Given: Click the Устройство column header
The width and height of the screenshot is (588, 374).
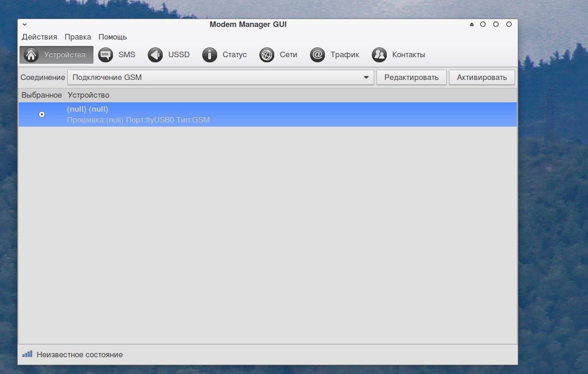Looking at the screenshot, I should (88, 95).
